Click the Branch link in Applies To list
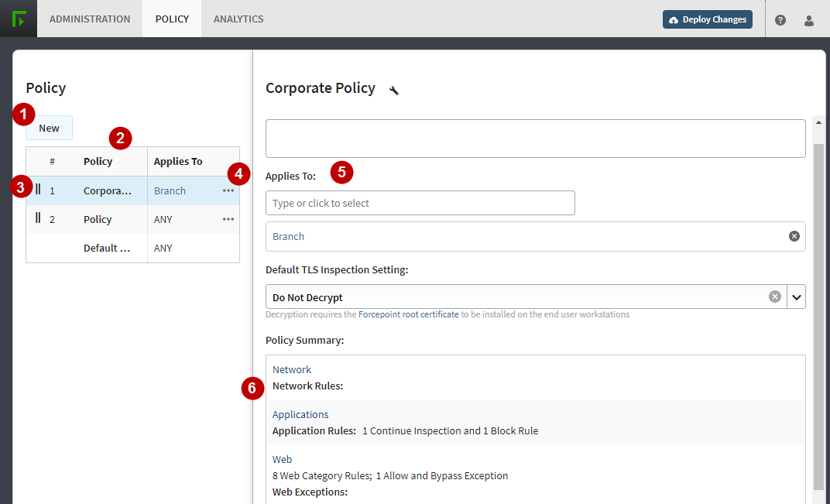The height and width of the screenshot is (504, 830). click(x=289, y=237)
